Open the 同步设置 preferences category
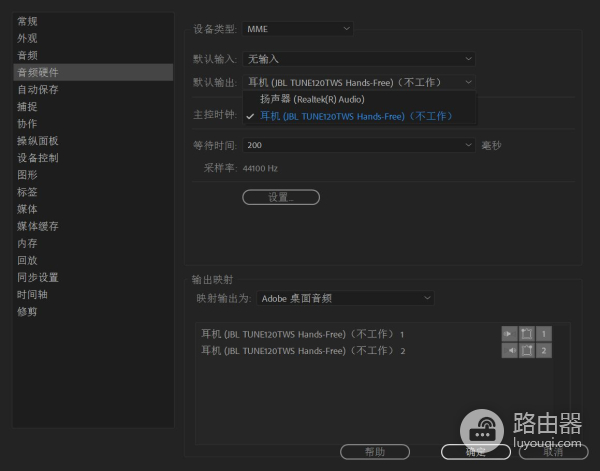This screenshot has height=471, width=600. 93,277
